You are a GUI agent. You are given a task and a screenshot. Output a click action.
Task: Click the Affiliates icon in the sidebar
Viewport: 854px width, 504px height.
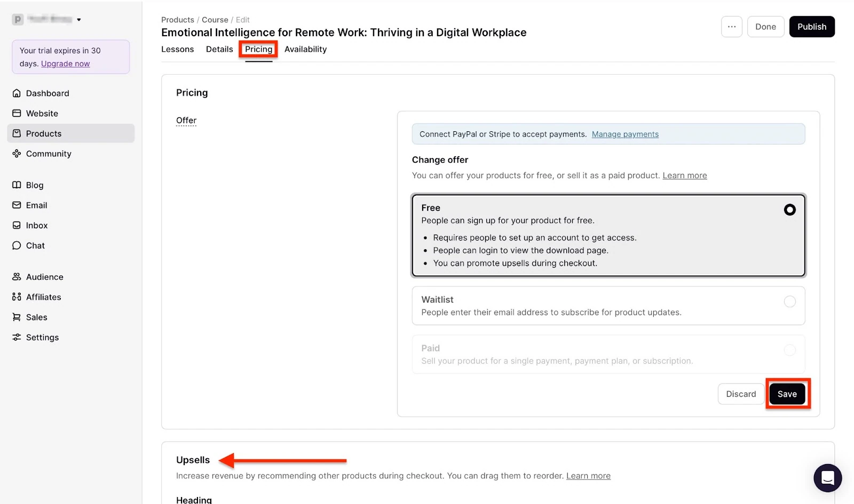(17, 297)
